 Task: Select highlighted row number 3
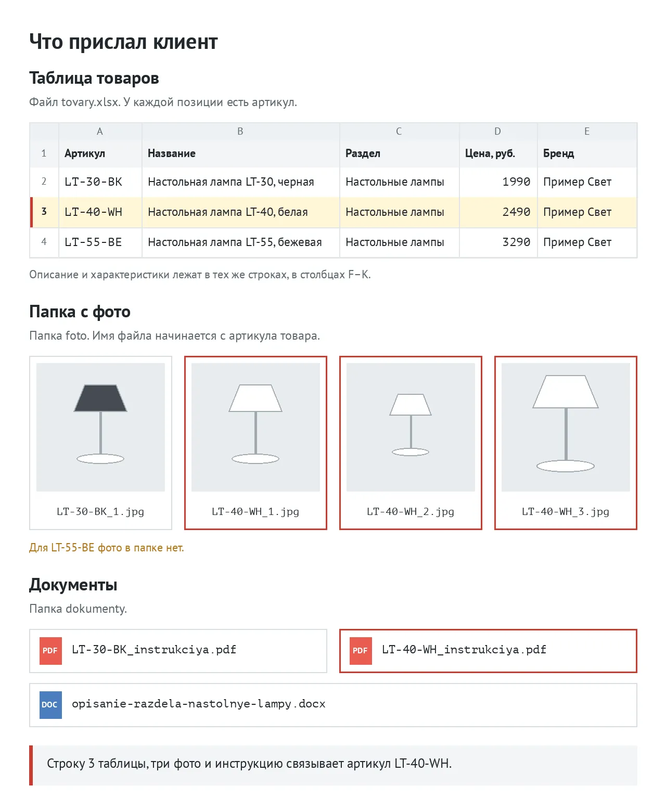44,212
